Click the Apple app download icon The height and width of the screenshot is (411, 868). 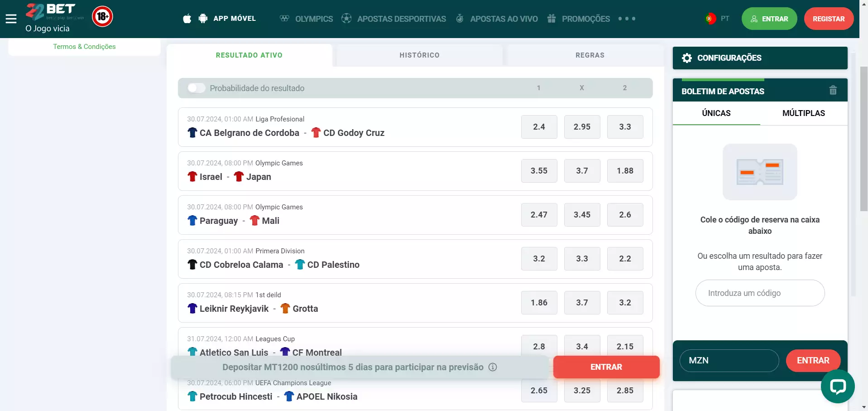[187, 19]
